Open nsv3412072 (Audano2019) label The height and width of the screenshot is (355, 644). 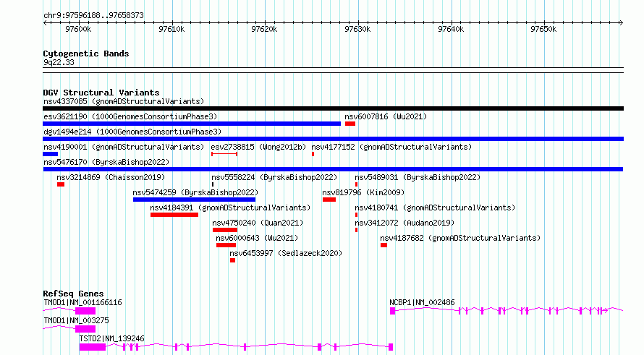coord(404,223)
